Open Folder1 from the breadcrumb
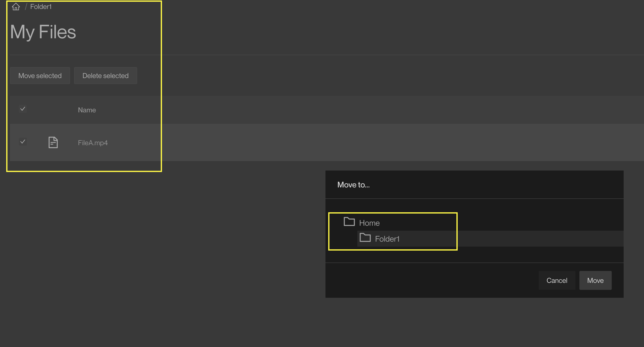The width and height of the screenshot is (644, 347). [x=41, y=6]
